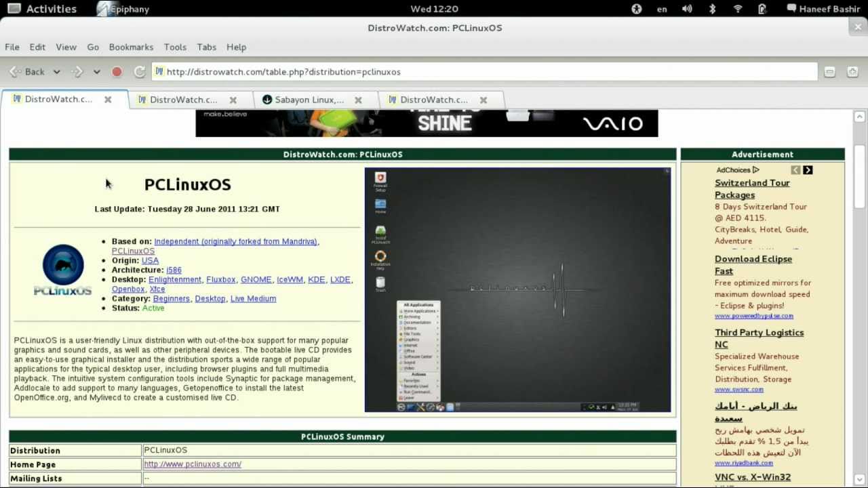Open the clock calendar Wed 12:20

pyautogui.click(x=434, y=9)
